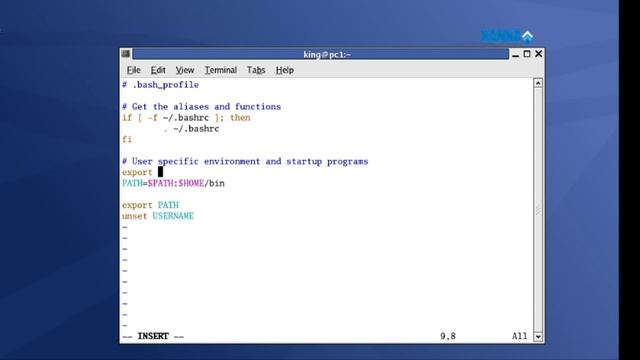The image size is (640, 360).
Task: Open the File menu
Action: coord(133,70)
